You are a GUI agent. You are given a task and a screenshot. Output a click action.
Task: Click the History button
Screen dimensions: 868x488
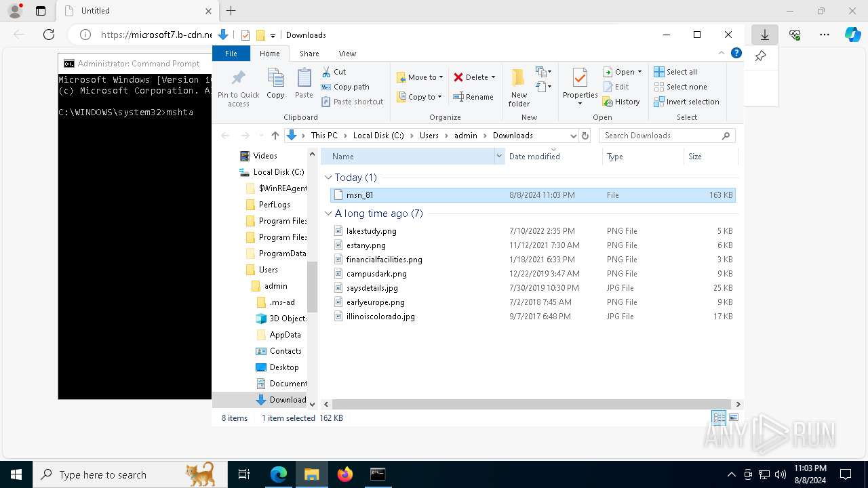[x=620, y=102]
